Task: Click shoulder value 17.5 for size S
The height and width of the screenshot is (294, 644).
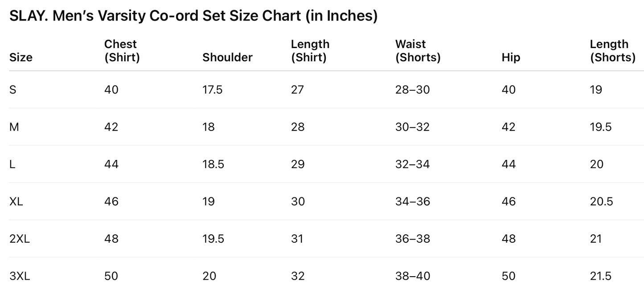Action: tap(212, 90)
